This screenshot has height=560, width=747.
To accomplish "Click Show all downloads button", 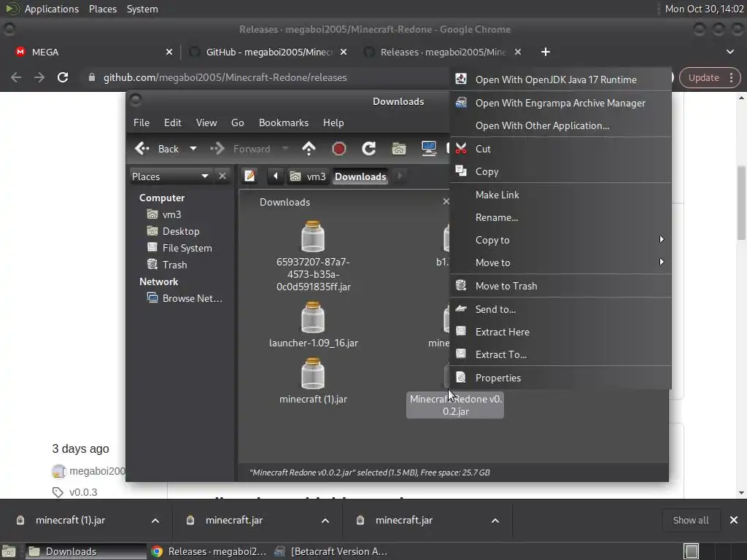I will [691, 521].
